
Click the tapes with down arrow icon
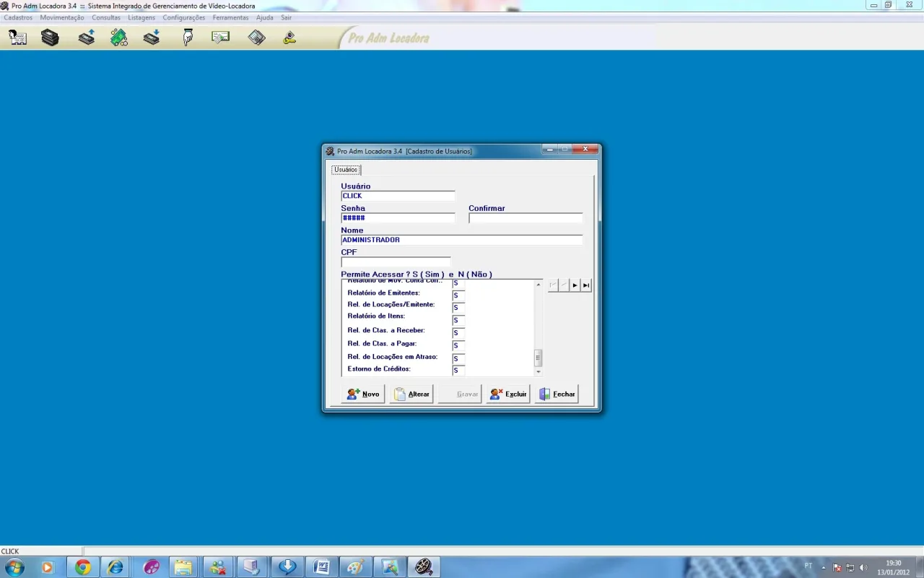pyautogui.click(x=152, y=38)
